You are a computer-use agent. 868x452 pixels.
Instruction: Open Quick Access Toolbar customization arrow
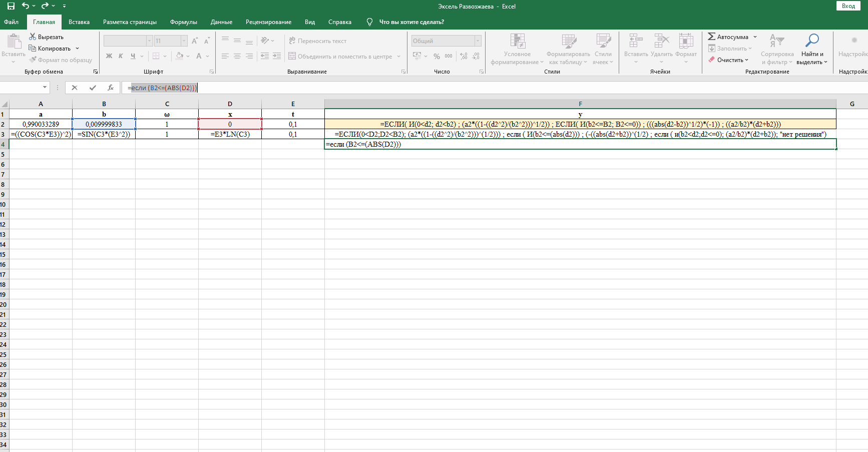65,6
